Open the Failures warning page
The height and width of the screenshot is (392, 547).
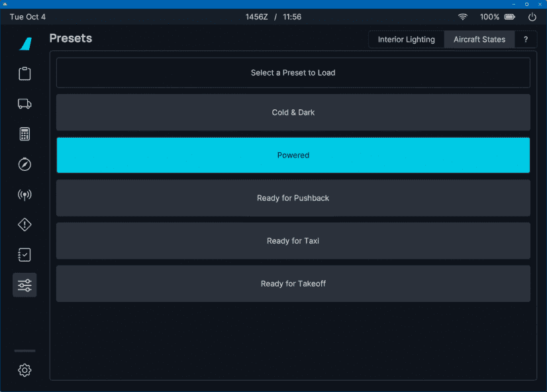[25, 224]
